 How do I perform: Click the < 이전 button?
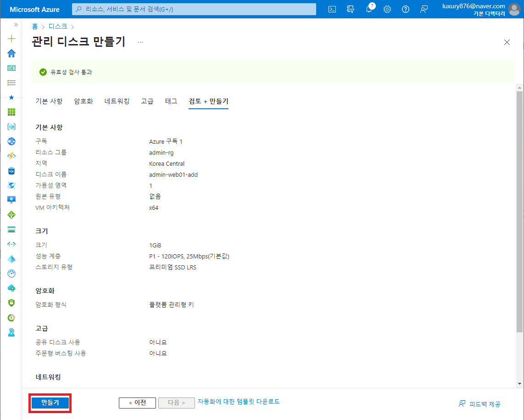[x=137, y=403]
